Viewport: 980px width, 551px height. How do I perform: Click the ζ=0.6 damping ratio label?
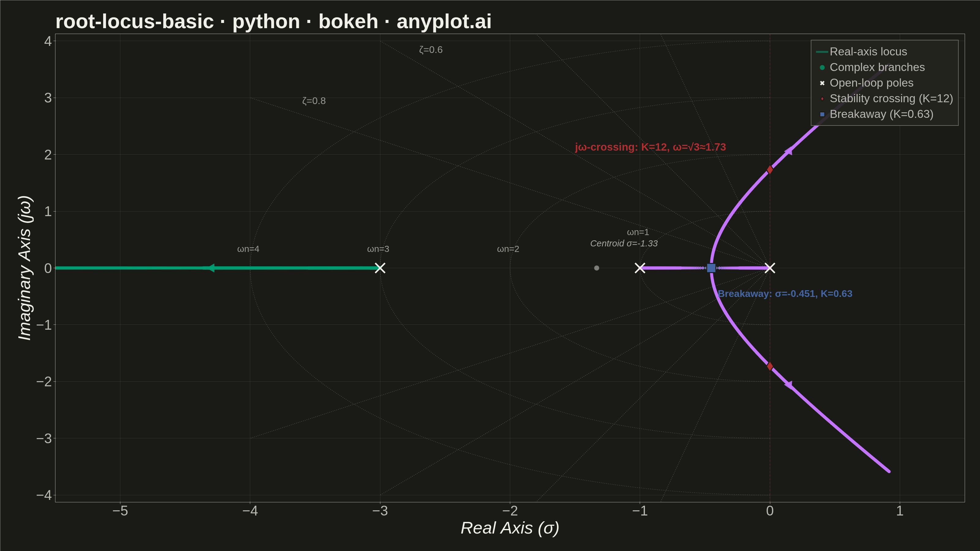[431, 50]
